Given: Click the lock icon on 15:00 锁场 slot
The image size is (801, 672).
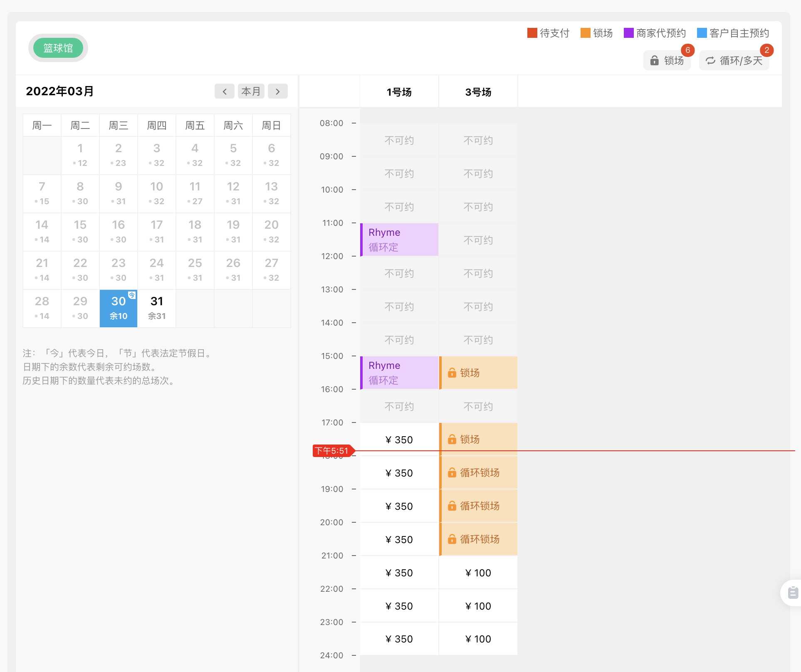Looking at the screenshot, I should coord(452,373).
